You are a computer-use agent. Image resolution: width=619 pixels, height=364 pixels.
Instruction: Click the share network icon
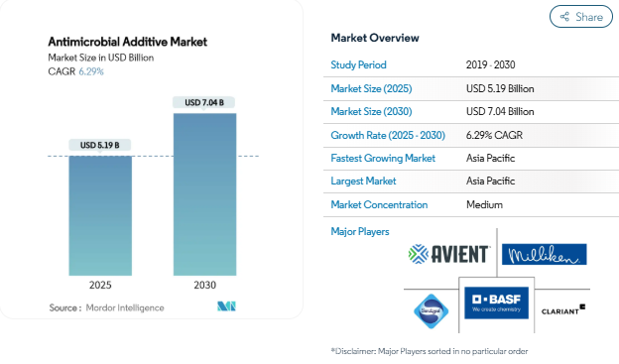[x=564, y=17]
